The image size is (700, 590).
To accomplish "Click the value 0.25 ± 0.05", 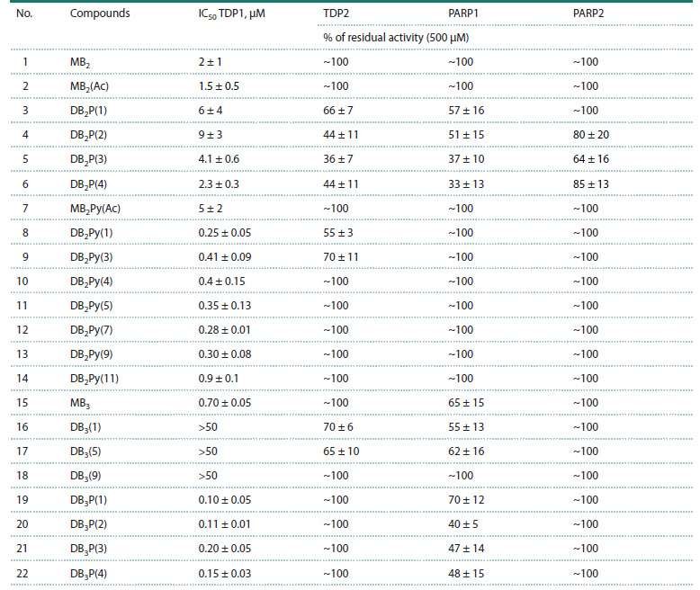I will (225, 233).
